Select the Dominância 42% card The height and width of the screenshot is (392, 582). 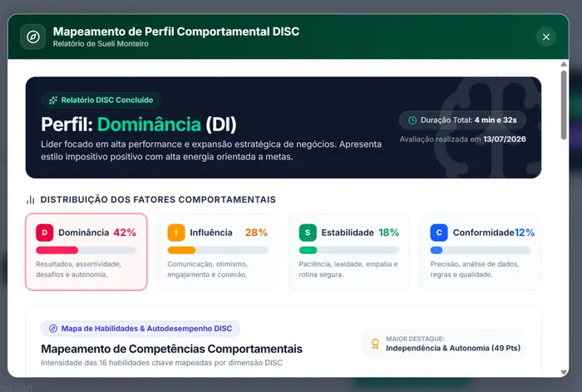tap(86, 252)
